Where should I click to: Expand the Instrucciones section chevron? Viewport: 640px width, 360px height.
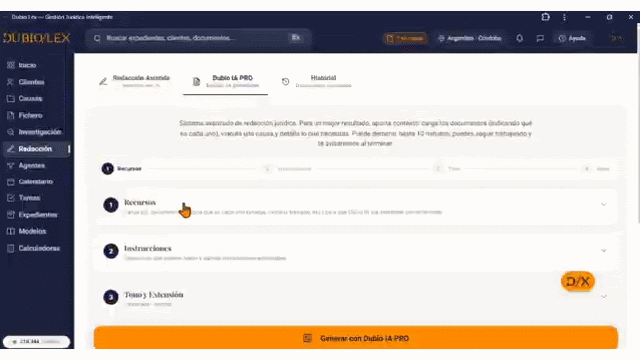[603, 251]
